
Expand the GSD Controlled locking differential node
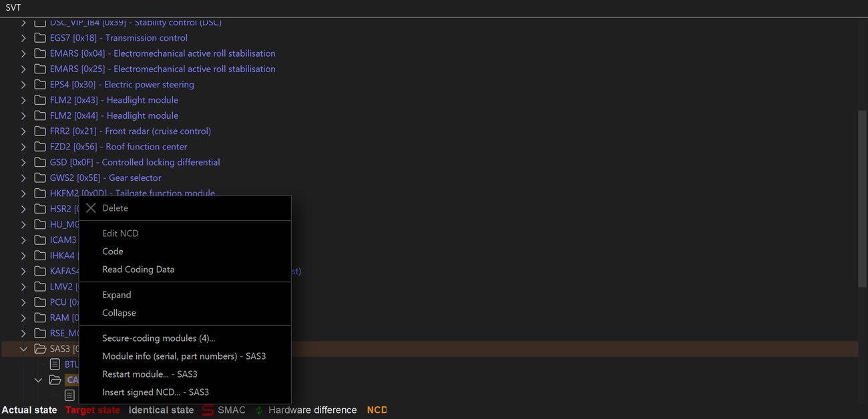(x=24, y=162)
